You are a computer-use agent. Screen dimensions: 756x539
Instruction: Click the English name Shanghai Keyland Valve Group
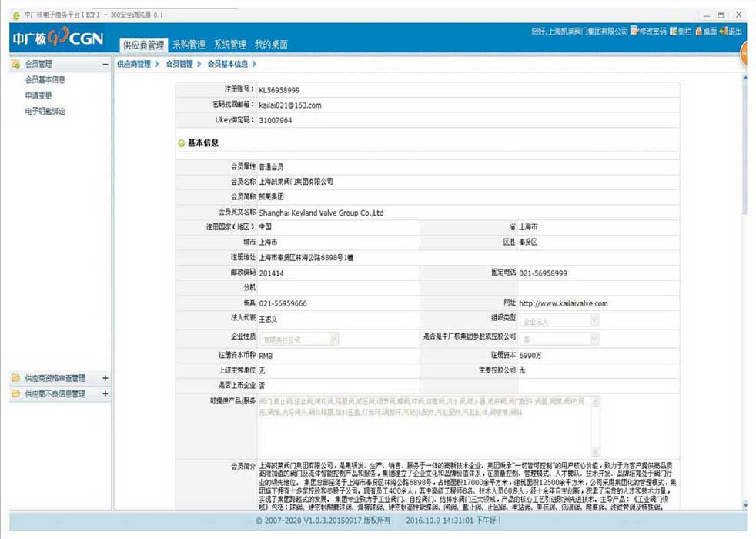(x=321, y=213)
